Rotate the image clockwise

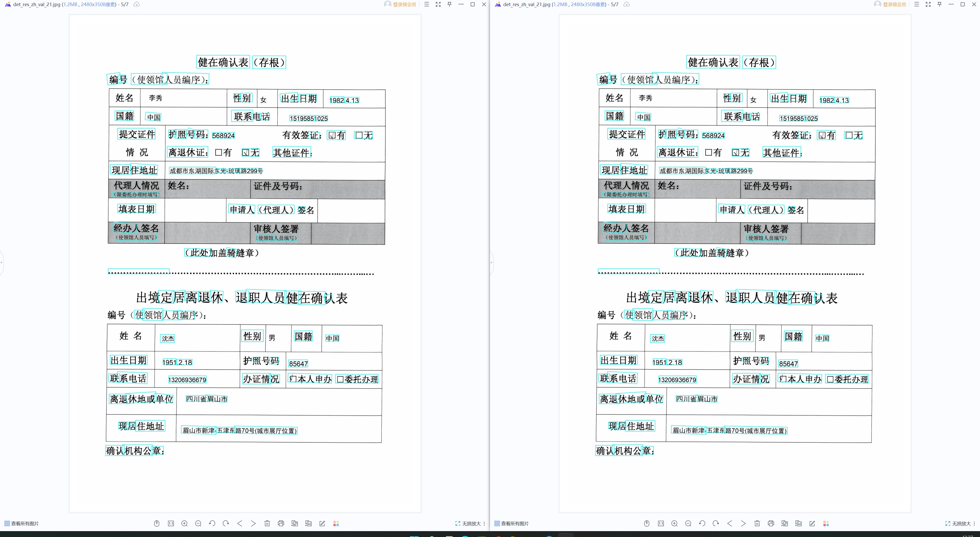226,523
